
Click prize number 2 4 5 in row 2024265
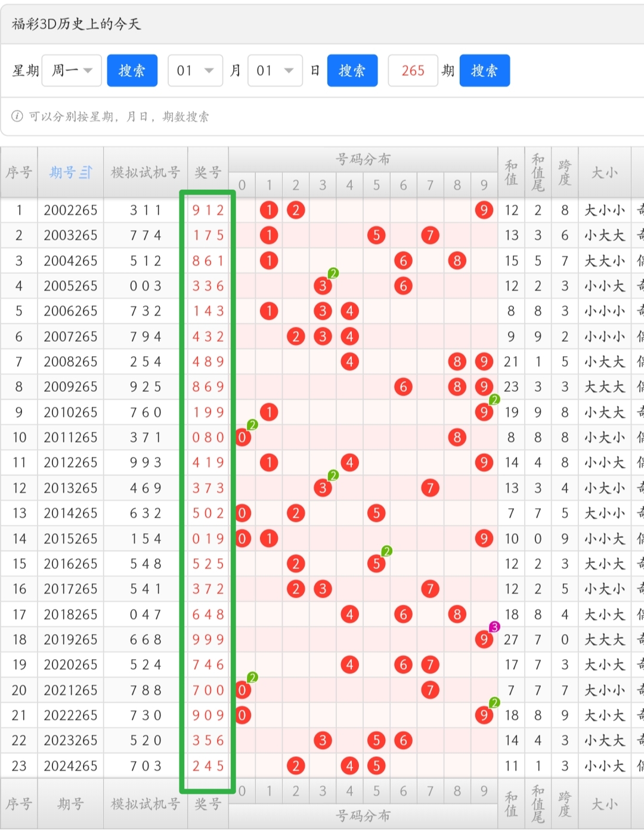click(208, 766)
